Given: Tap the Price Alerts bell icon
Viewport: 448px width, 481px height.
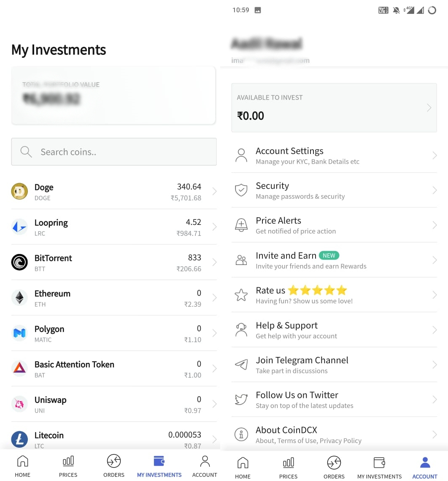Looking at the screenshot, I should pos(241,225).
